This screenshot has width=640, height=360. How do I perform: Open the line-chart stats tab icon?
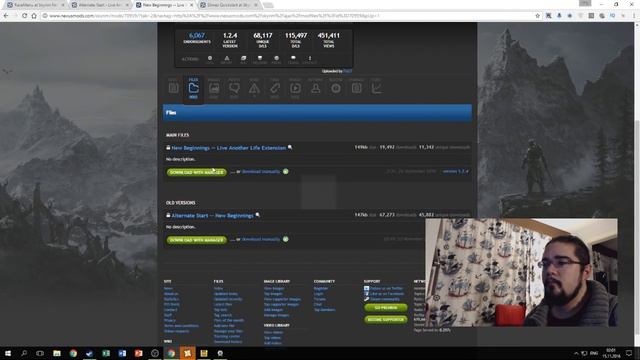pos(376,88)
